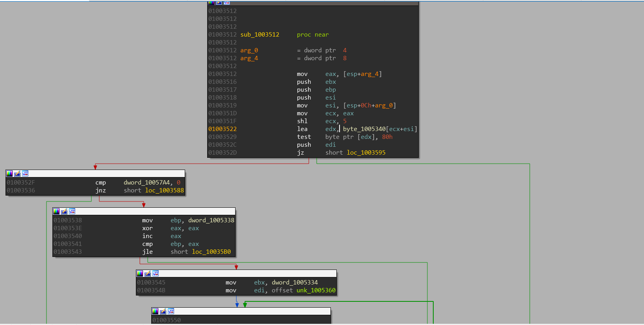Click the 'proc near' directive
This screenshot has width=644, height=325.
(313, 35)
